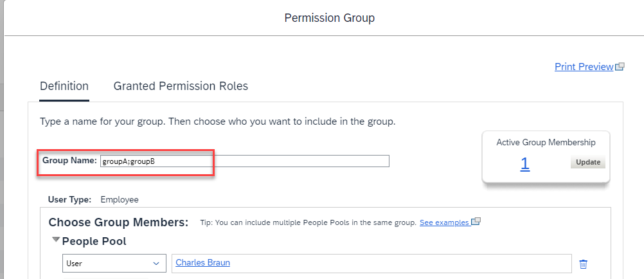Click the Group Name label
The height and width of the screenshot is (279, 644).
(69, 161)
